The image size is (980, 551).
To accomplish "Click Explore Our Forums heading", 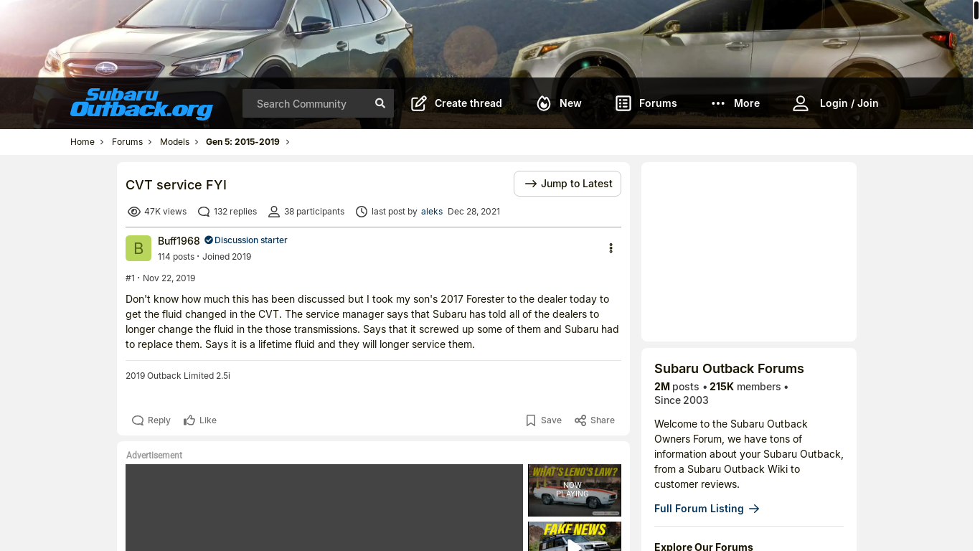I will click(704, 547).
